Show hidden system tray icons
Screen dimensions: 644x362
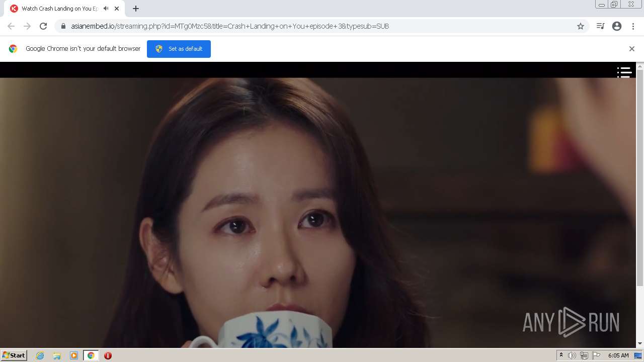click(x=561, y=355)
